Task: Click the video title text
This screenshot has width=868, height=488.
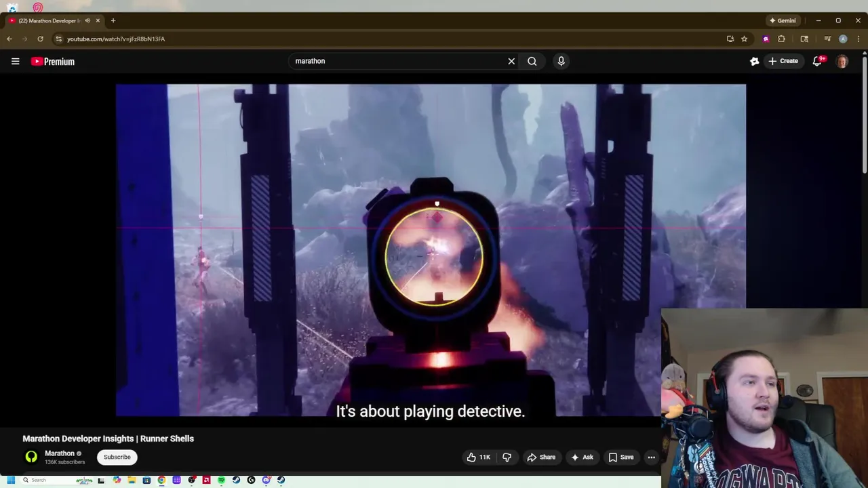Action: point(108,439)
